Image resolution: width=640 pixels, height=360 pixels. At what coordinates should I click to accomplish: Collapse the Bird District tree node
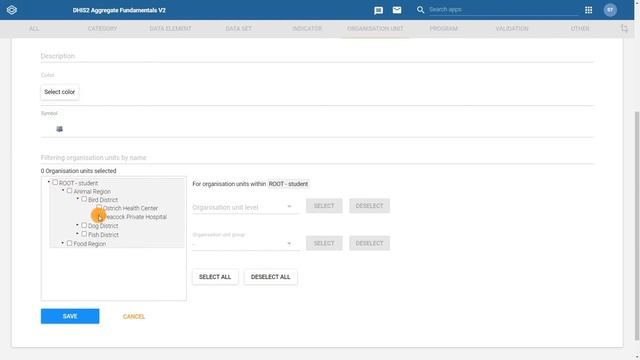[78, 199]
